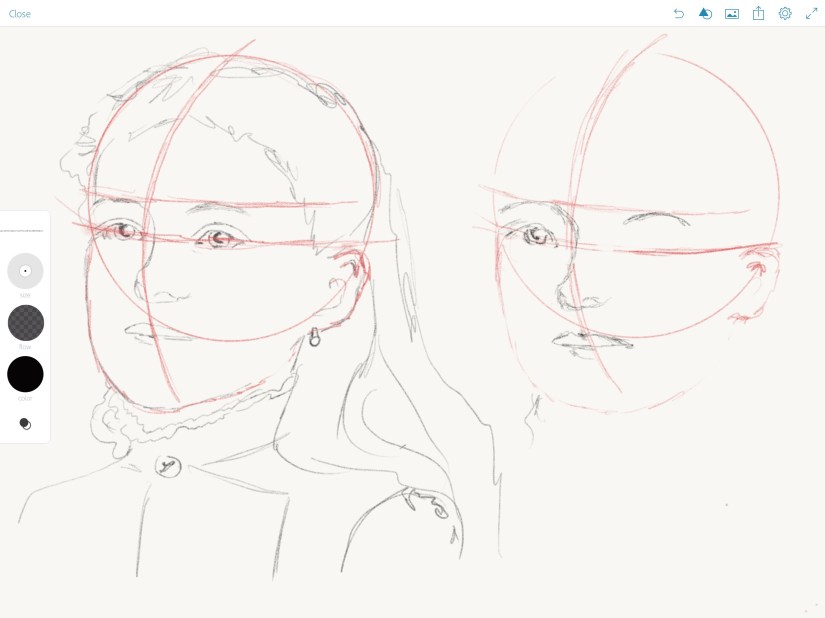Tap the ear of the right face sketch
Viewport: 825px width, 618px height.
coord(756,269)
